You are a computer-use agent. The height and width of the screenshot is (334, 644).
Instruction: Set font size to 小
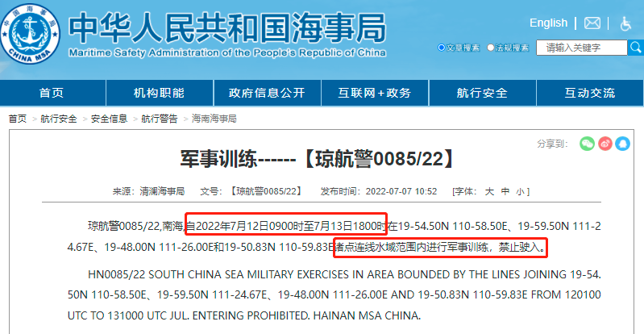tap(521, 192)
